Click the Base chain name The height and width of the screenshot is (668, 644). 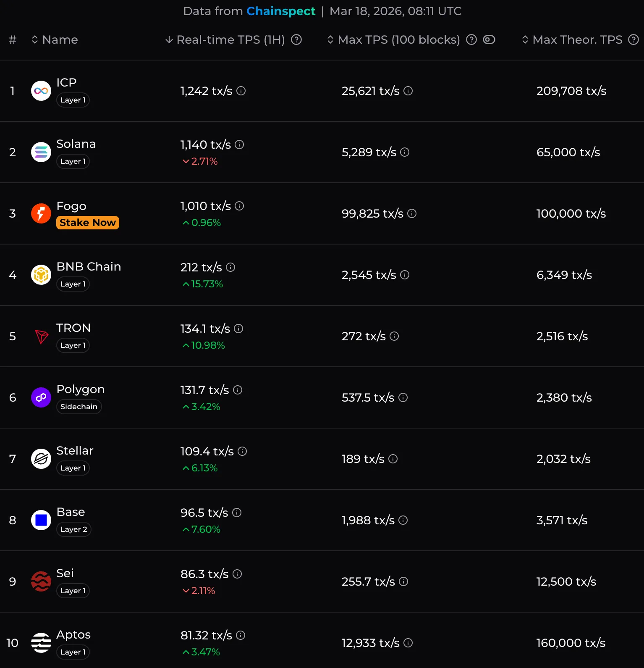coord(71,512)
